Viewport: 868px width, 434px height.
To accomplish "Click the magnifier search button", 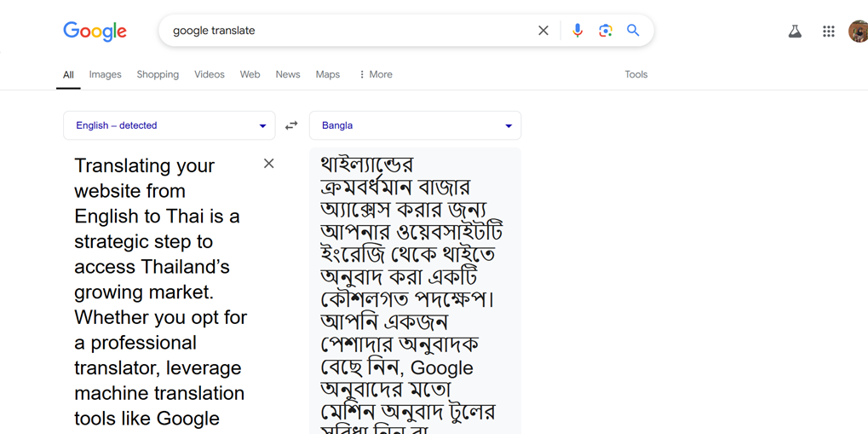I will pos(633,31).
